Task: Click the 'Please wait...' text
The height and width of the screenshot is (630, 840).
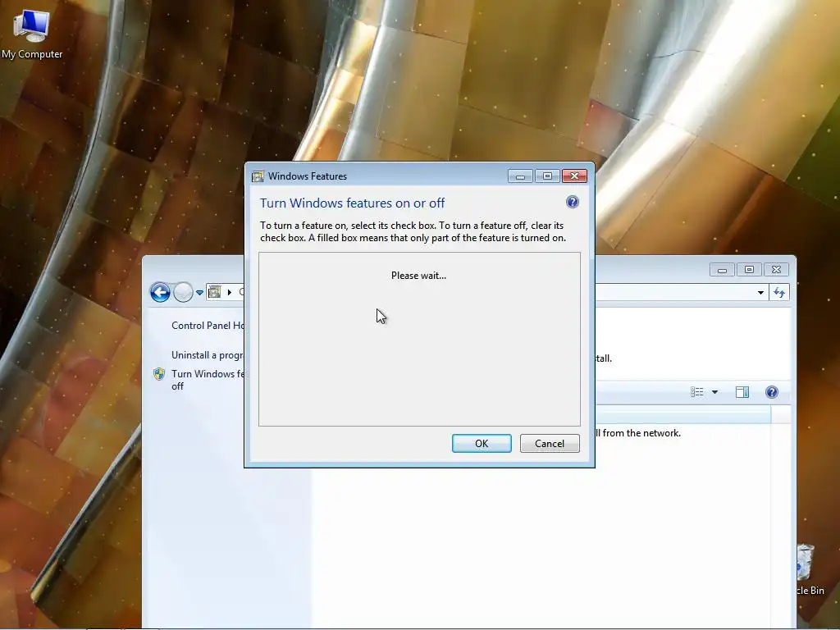Action: tap(418, 276)
